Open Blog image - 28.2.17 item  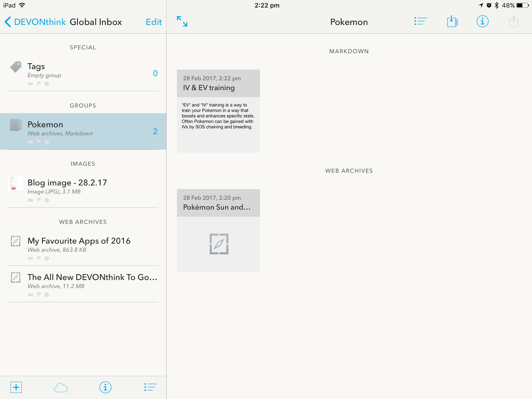[x=83, y=190]
